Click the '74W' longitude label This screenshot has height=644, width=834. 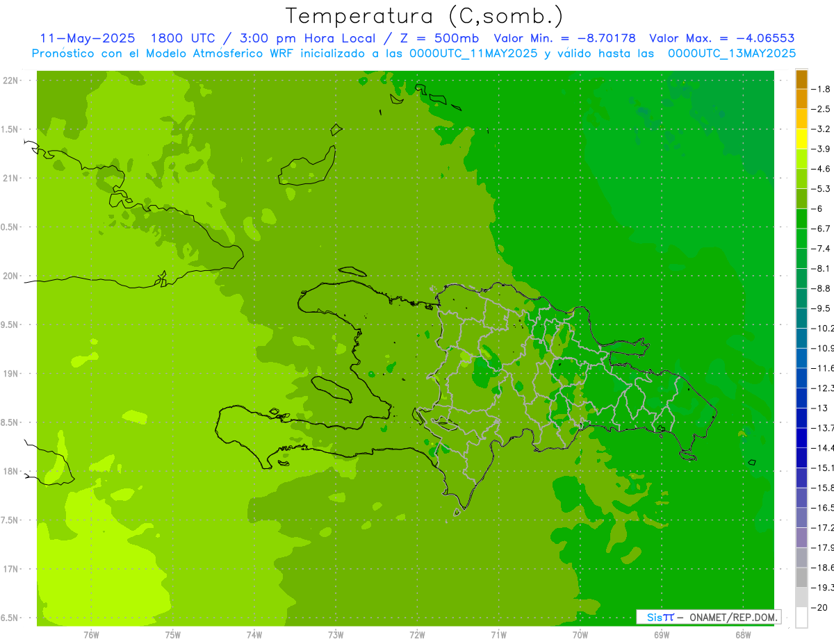pyautogui.click(x=254, y=635)
